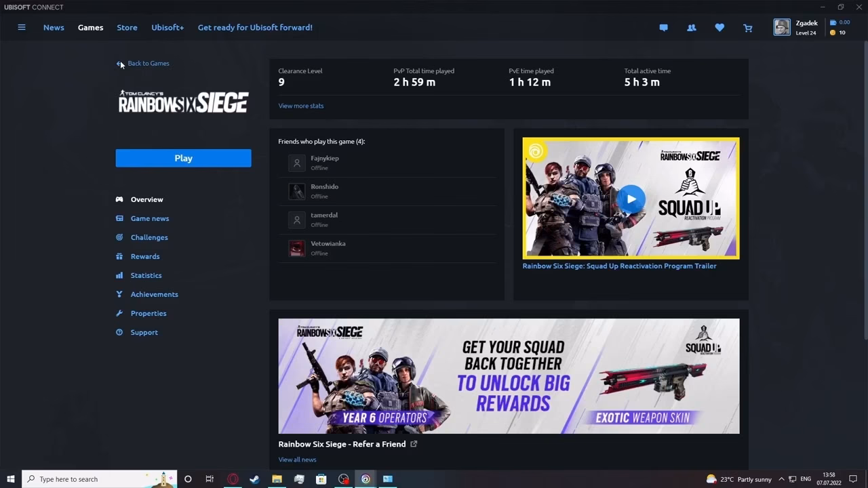
Task: Click the back arrow next to Back to Games
Action: [119, 63]
